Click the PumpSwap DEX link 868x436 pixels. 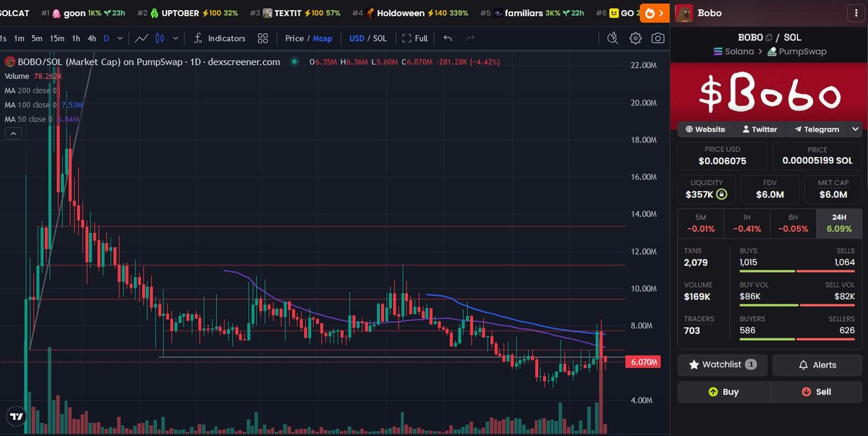(797, 51)
